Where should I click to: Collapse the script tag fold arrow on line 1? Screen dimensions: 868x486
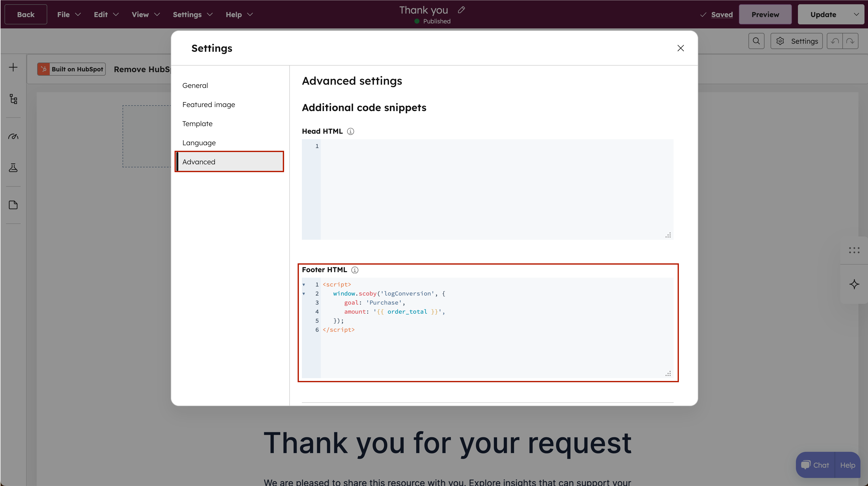pos(304,284)
